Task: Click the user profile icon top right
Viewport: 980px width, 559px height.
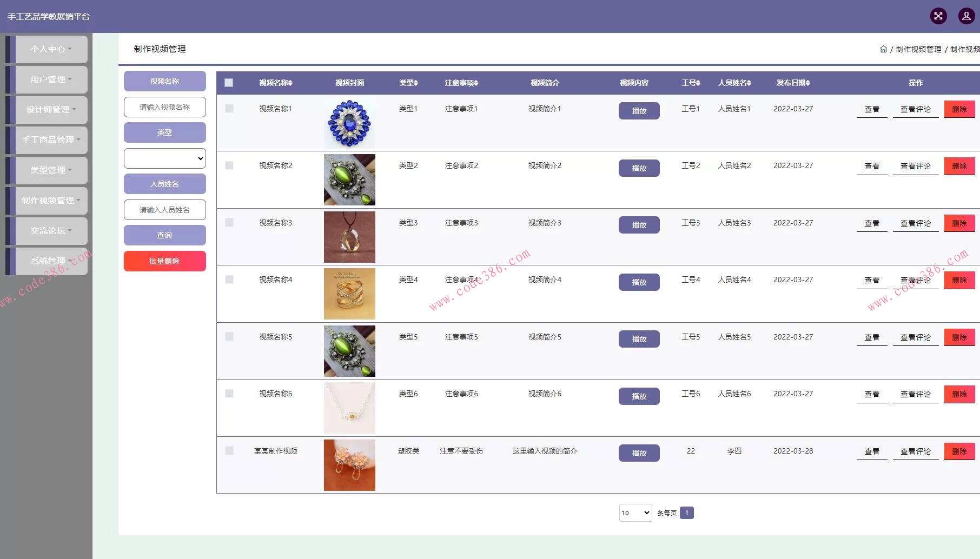Action: click(x=966, y=16)
